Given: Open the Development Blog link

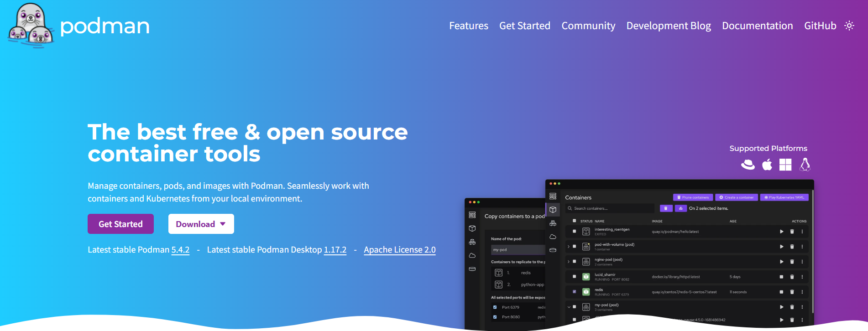Looking at the screenshot, I should point(668,26).
